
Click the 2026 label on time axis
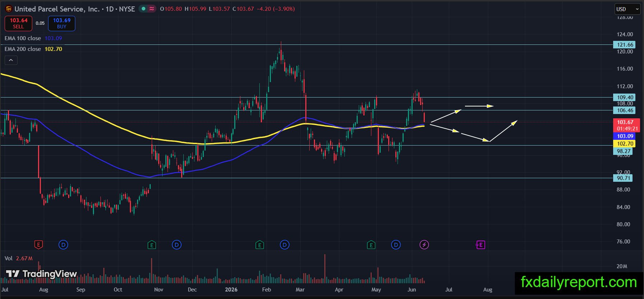tap(231, 290)
